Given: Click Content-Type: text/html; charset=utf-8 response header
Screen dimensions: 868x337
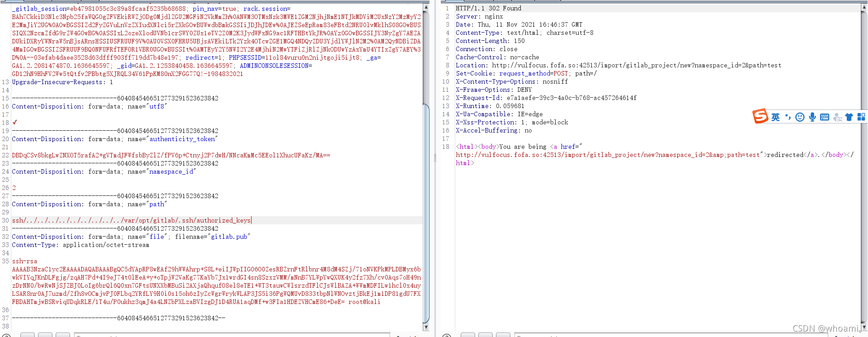Looking at the screenshot, I should (524, 33).
